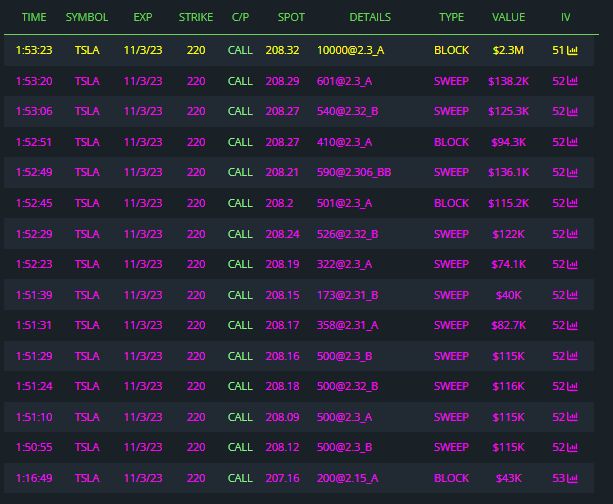The height and width of the screenshot is (504, 613).
Task: Click the $43K value cell
Action: click(508, 478)
